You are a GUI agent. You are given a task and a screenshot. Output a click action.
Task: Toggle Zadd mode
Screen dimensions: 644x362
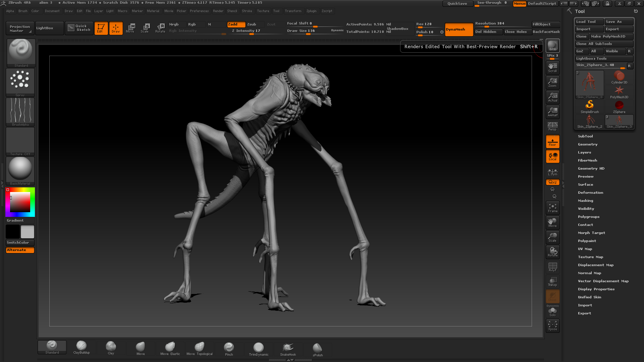236,24
